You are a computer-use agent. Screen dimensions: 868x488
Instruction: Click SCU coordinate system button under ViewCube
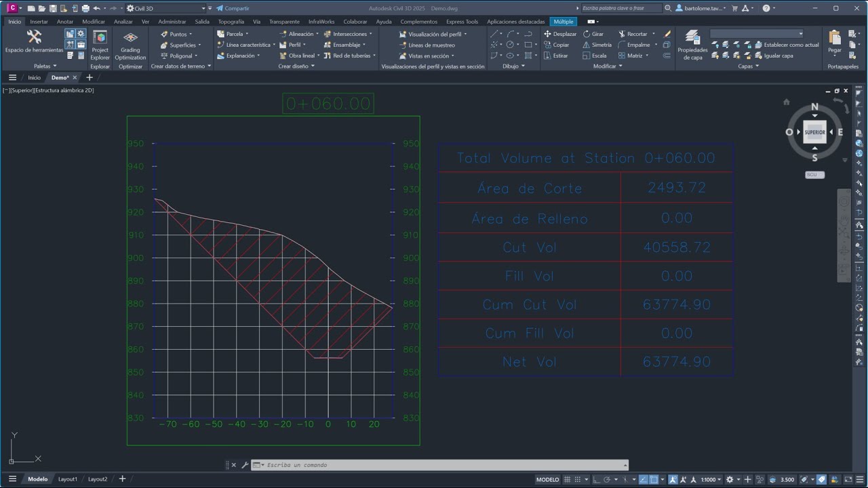click(814, 175)
